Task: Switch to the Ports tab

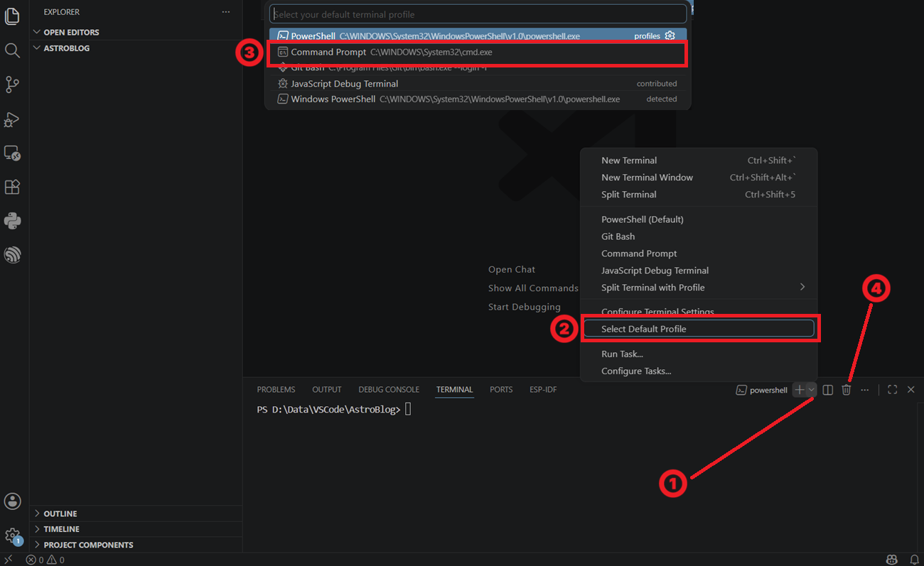Action: 501,390
